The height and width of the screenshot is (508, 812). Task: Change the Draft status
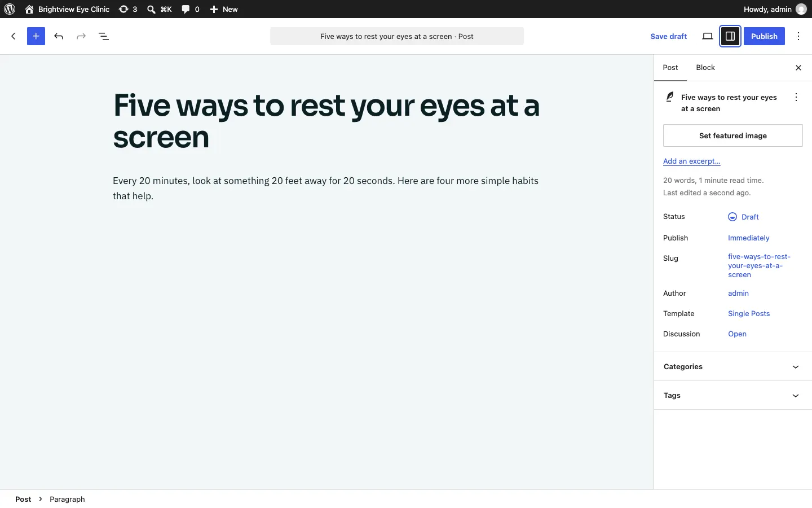point(744,217)
